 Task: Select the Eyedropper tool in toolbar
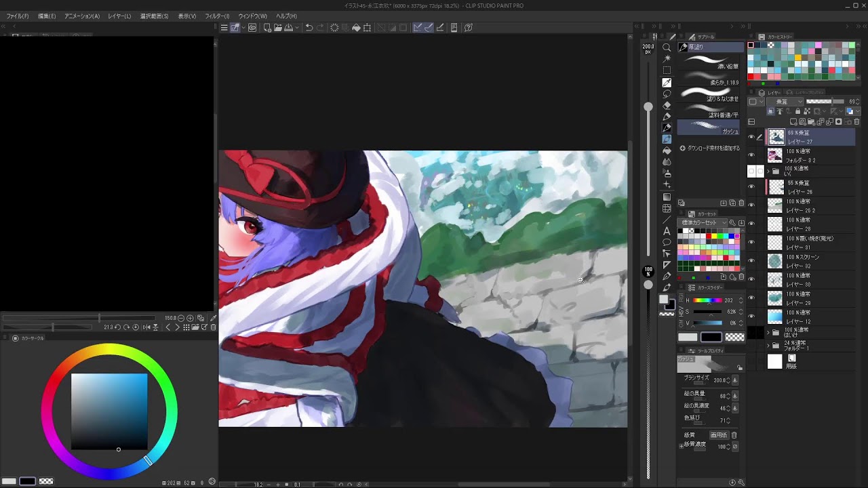tap(667, 82)
